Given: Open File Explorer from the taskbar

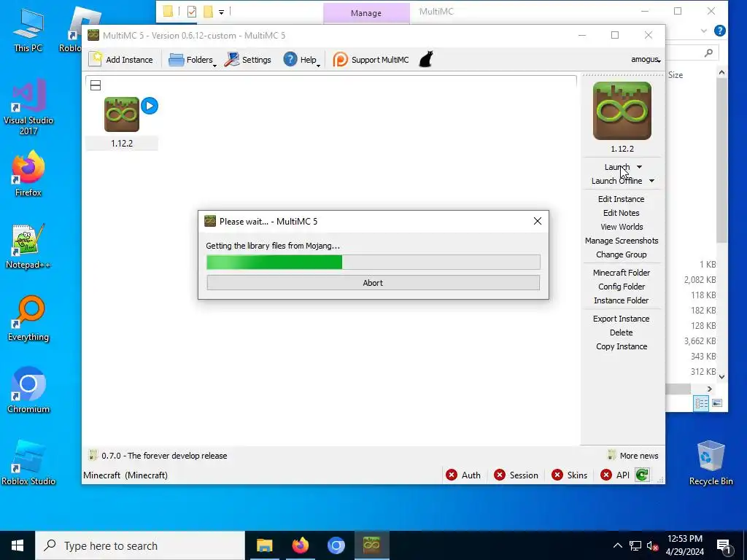Looking at the screenshot, I should tap(264, 545).
